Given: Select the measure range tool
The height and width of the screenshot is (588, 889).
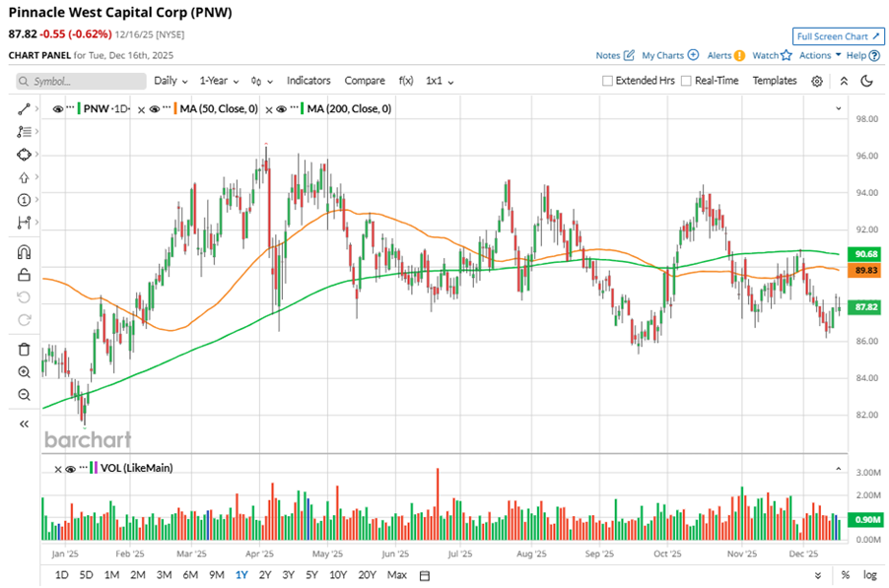Looking at the screenshot, I should point(24,222).
